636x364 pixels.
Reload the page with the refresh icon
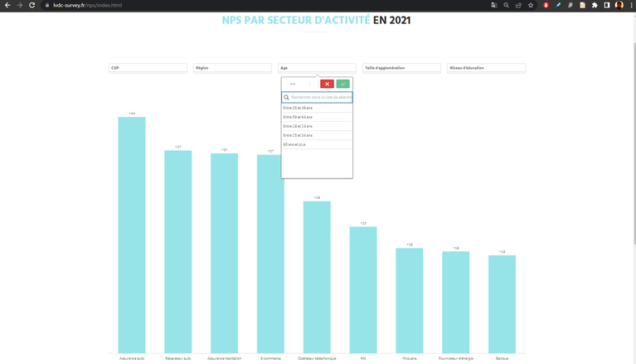(x=32, y=5)
